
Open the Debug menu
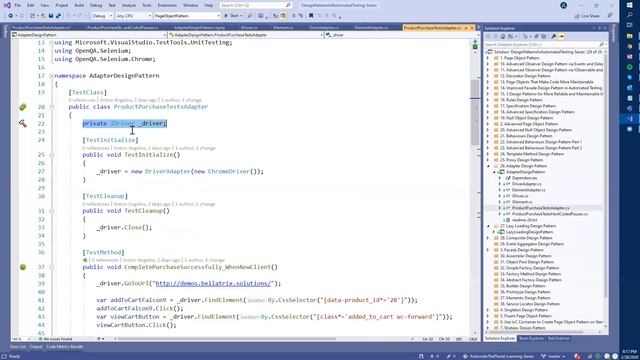point(96,5)
